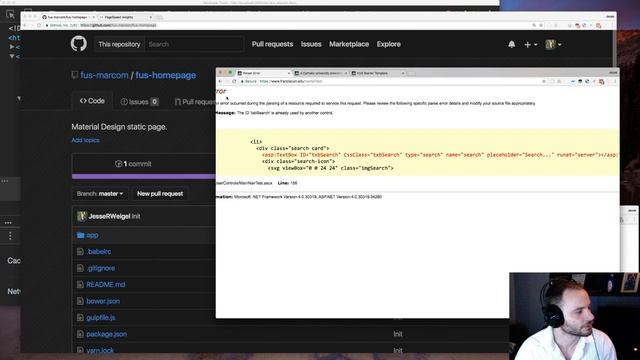Select the fus-homepage tab in back browser
Screen dimensions: 640x360
pyautogui.click(x=69, y=17)
